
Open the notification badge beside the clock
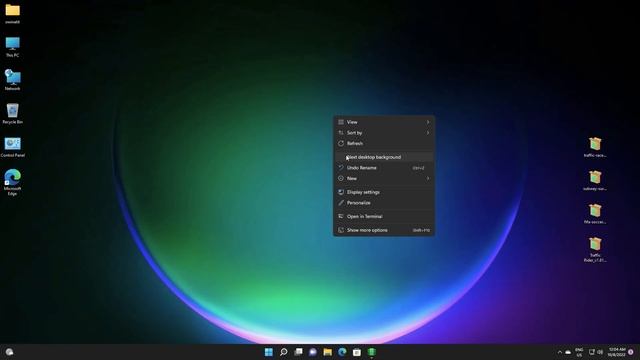[x=631, y=352]
